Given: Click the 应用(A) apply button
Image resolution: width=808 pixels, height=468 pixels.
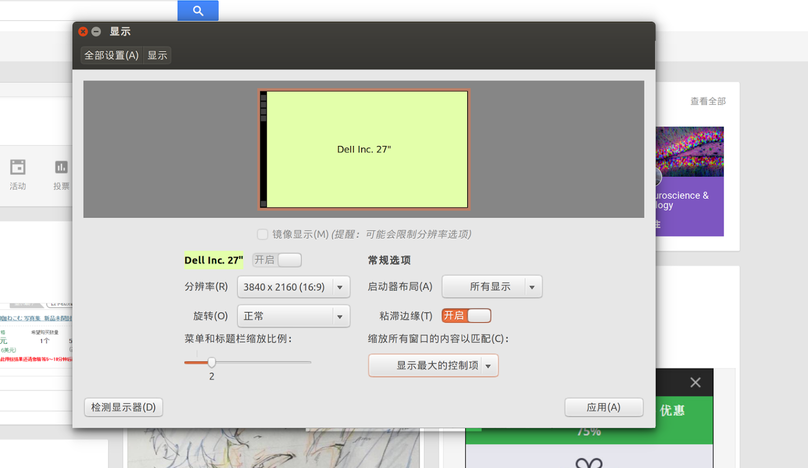Looking at the screenshot, I should [603, 407].
